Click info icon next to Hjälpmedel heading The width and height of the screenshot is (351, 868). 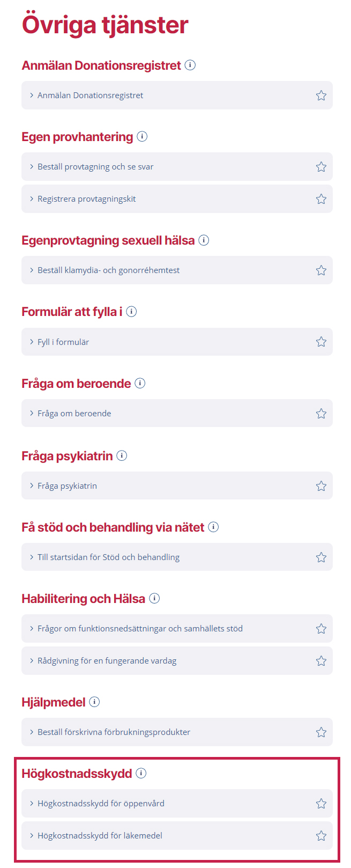94,702
